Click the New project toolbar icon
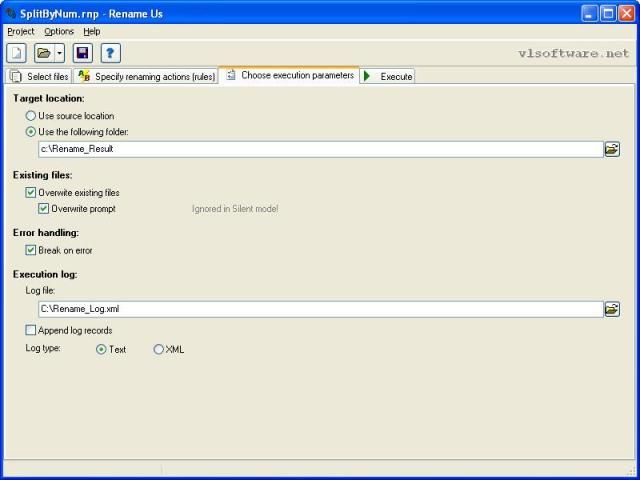The height and width of the screenshot is (480, 640). 16,53
